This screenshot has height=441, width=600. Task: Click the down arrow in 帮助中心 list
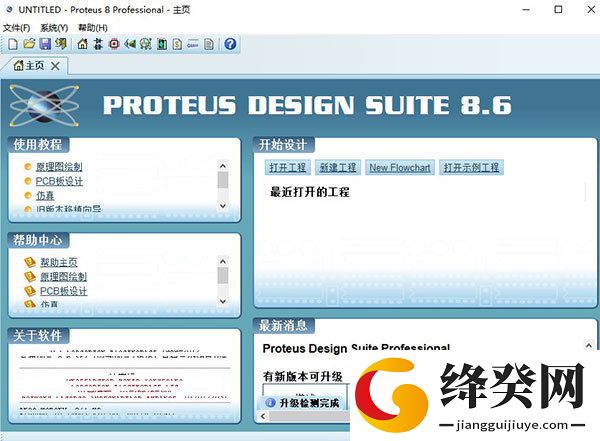coord(223,301)
